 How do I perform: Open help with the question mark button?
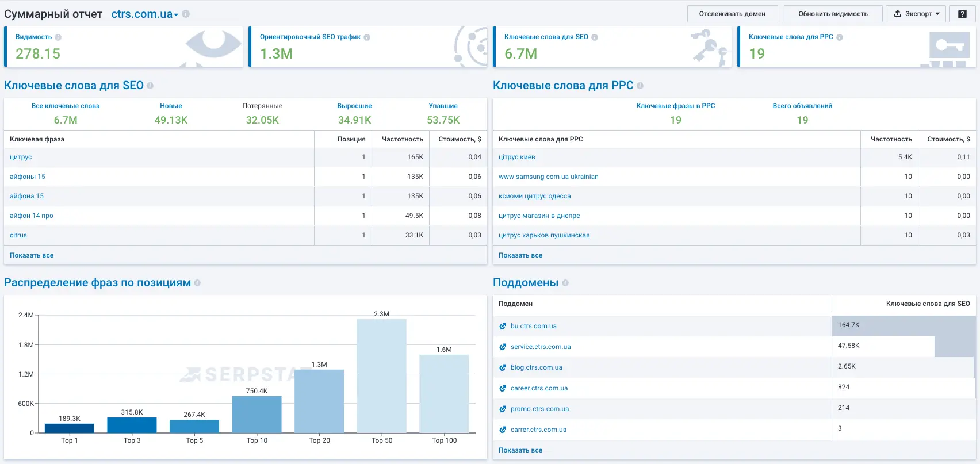click(x=962, y=14)
